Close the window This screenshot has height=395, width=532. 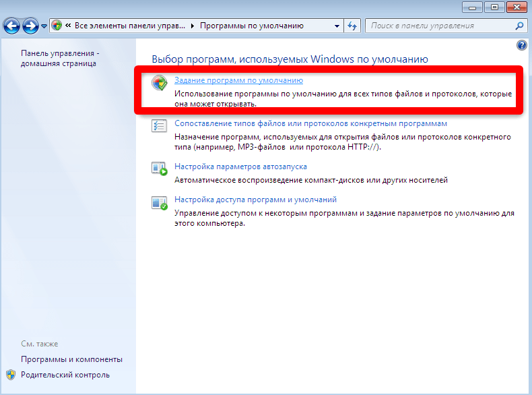pos(517,7)
